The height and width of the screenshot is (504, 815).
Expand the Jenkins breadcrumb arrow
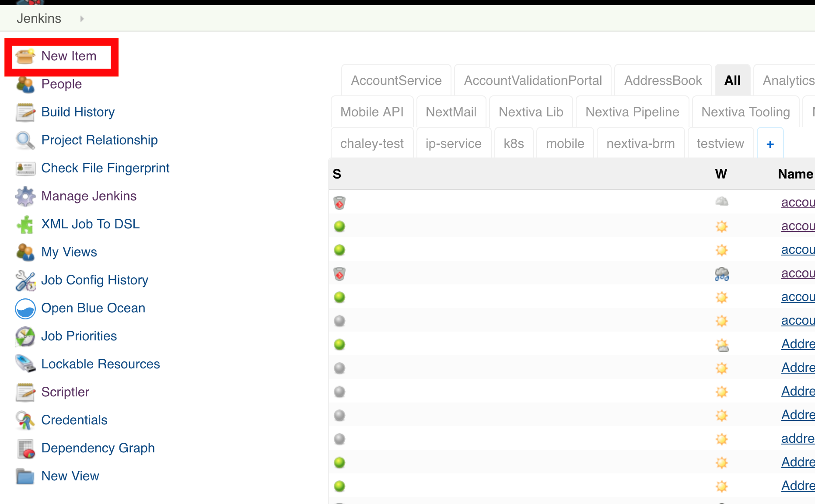(x=82, y=19)
